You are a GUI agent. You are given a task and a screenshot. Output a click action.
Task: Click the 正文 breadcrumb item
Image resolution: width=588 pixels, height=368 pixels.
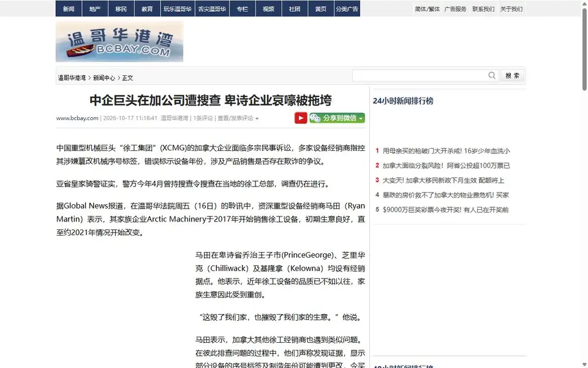(x=127, y=78)
